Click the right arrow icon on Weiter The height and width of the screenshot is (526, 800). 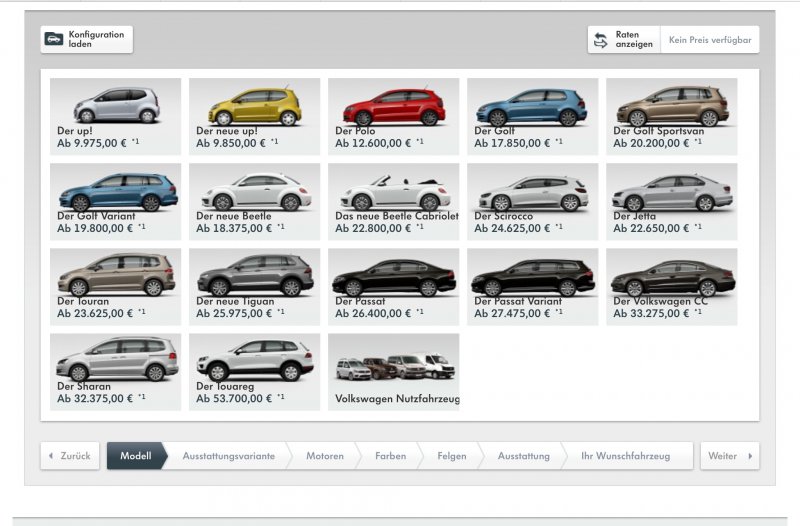pyautogui.click(x=750, y=456)
